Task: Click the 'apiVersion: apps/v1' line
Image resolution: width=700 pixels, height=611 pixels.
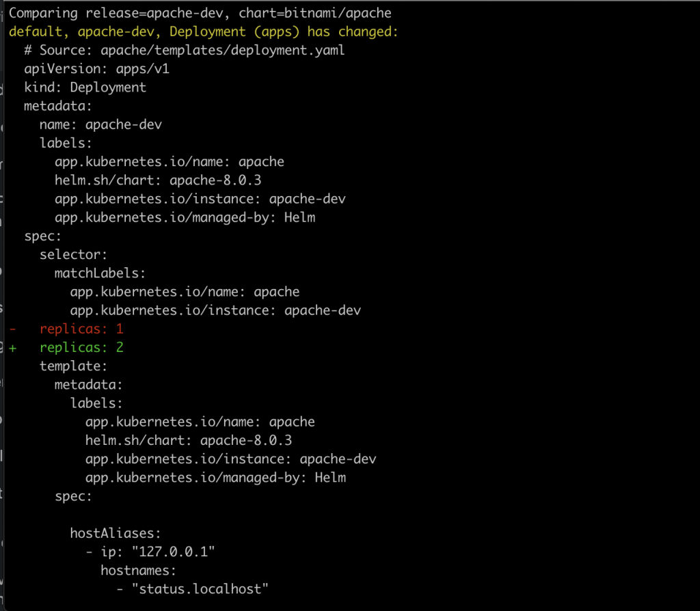Action: (96, 69)
